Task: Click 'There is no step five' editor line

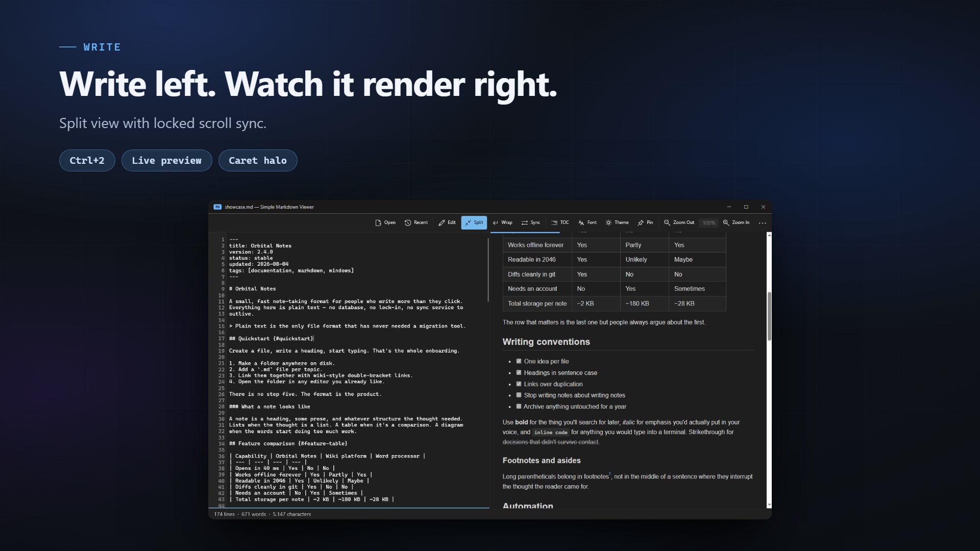Action: (x=305, y=394)
